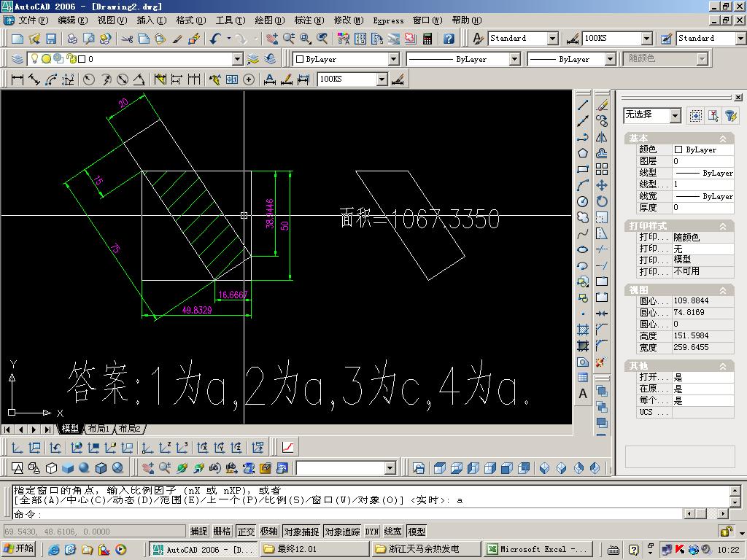Open the Standard text style dropdown
The image size is (747, 560).
(x=553, y=39)
